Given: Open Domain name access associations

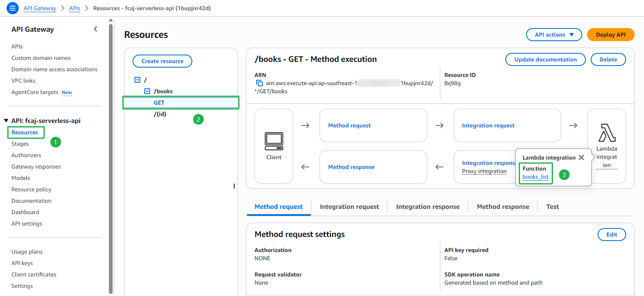Looking at the screenshot, I should click(x=54, y=69).
